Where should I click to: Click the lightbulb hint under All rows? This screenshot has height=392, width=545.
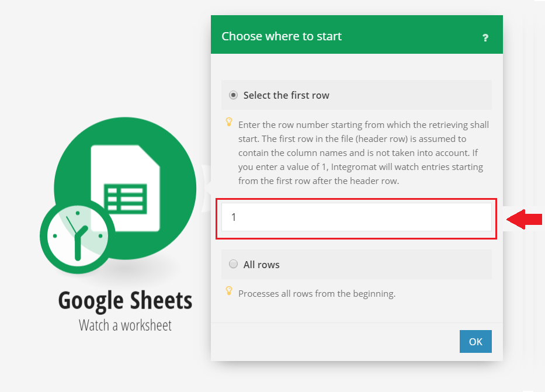[229, 291]
